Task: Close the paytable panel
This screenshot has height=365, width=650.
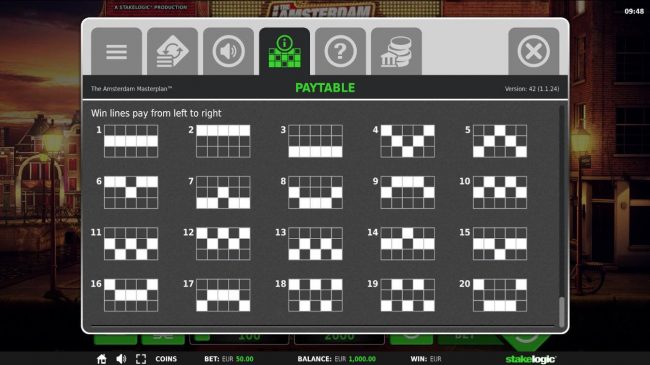Action: [534, 51]
